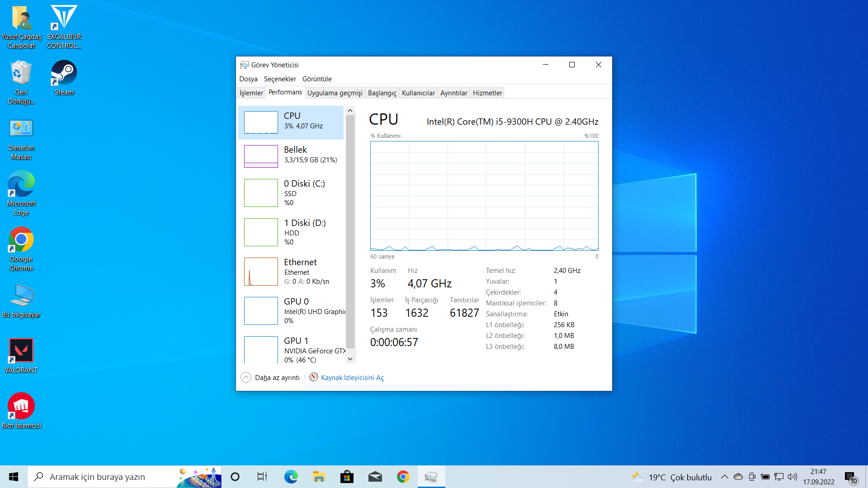This screenshot has width=868, height=488.
Task: Click the Meet Now camera tray icon
Action: click(752, 477)
